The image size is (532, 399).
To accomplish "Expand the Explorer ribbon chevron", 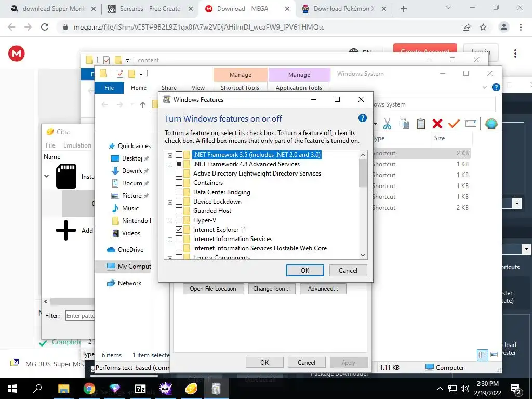I will (485, 87).
